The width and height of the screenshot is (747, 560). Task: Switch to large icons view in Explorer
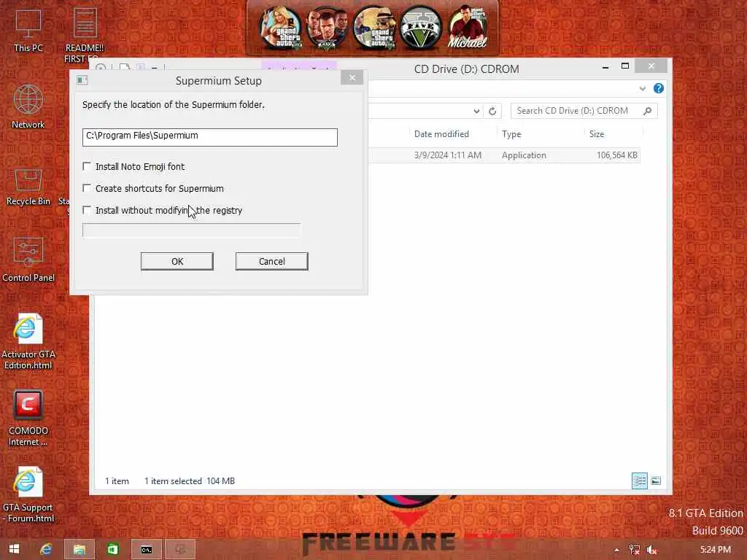(x=656, y=481)
